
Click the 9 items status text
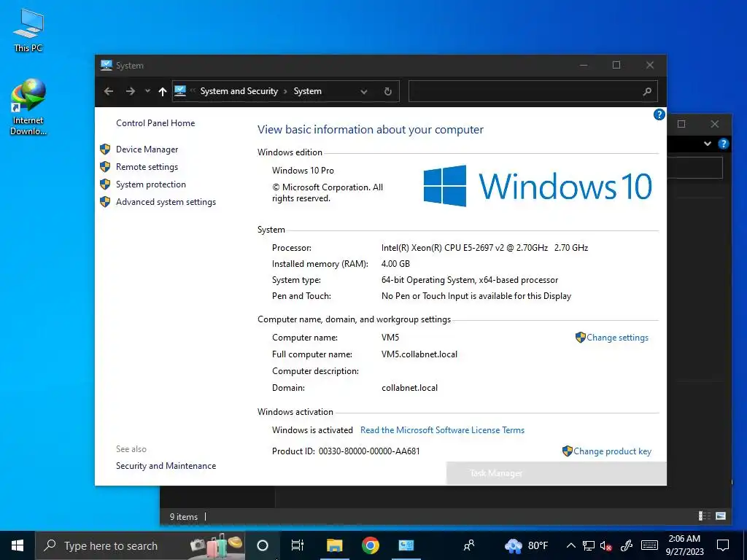183,517
